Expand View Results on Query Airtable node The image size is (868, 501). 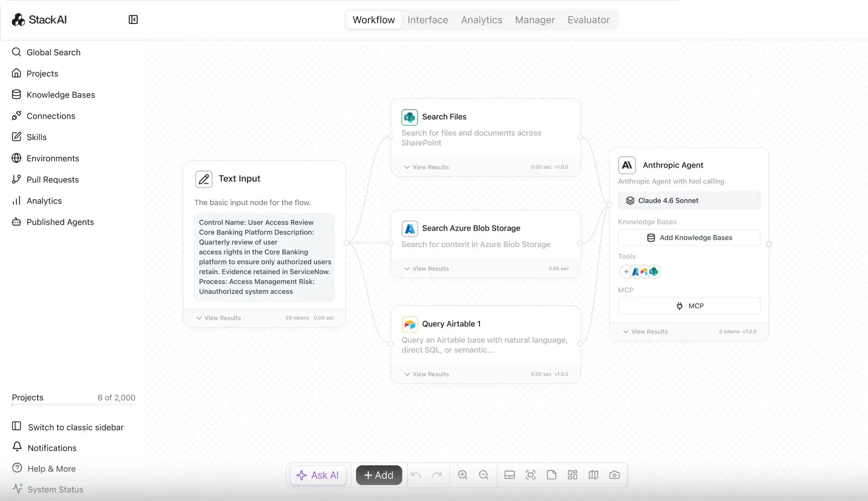click(x=427, y=374)
